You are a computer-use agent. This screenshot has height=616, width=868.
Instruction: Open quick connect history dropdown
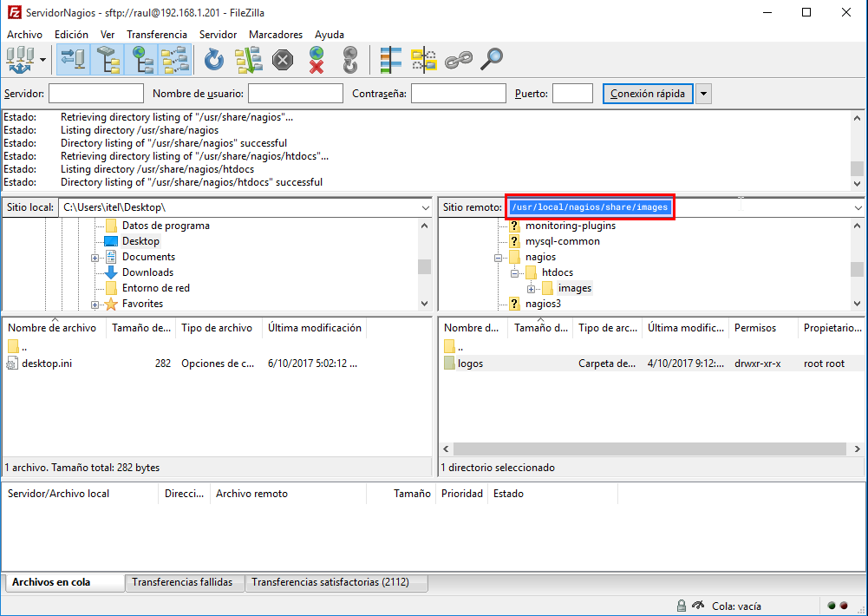pos(703,94)
